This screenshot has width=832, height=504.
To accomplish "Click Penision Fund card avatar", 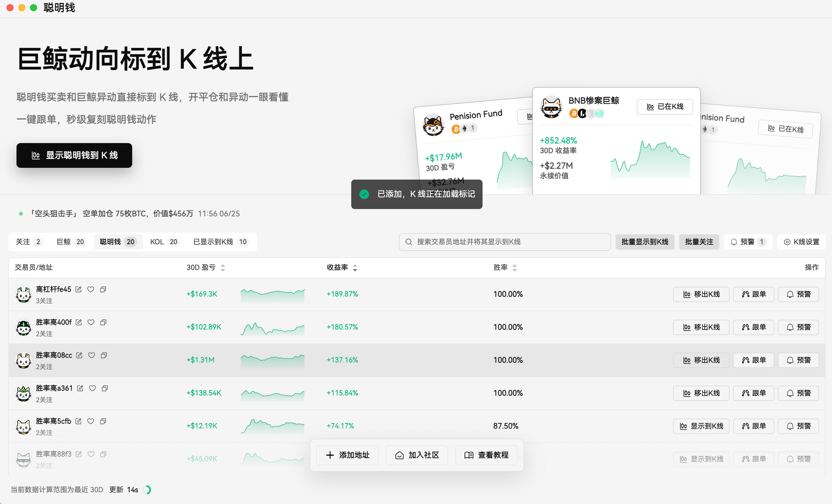I will click(x=433, y=126).
